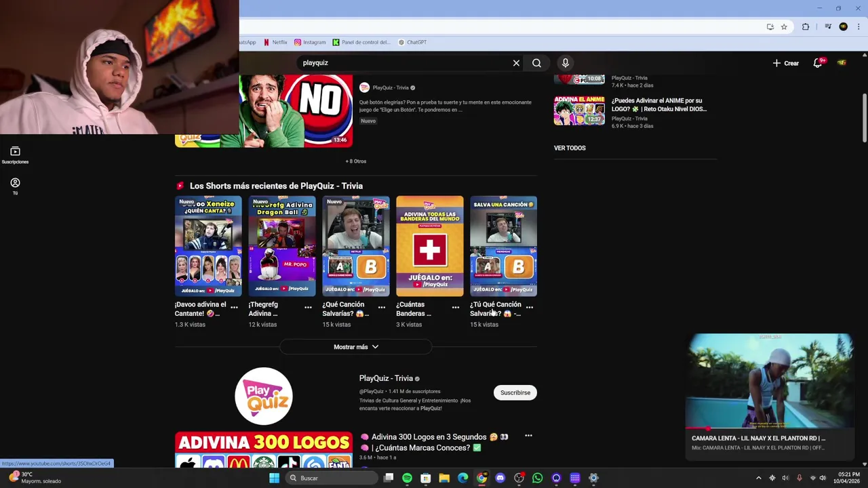
Task: Click VER TODOS link
Action: coord(570,148)
